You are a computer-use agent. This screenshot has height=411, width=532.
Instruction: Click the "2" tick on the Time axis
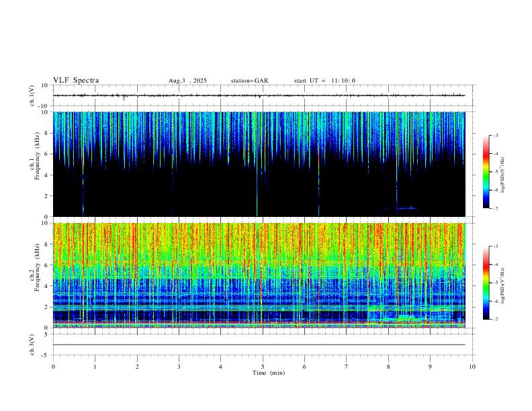tap(137, 367)
